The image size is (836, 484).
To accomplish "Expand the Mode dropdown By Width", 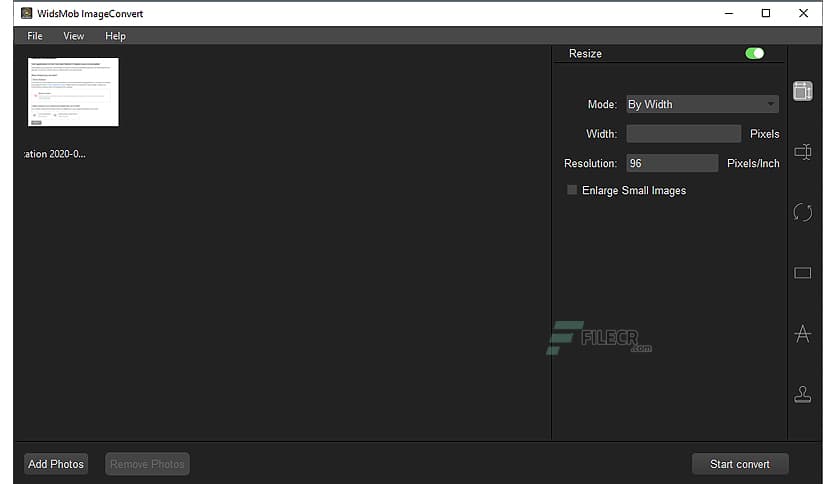I will click(x=702, y=104).
